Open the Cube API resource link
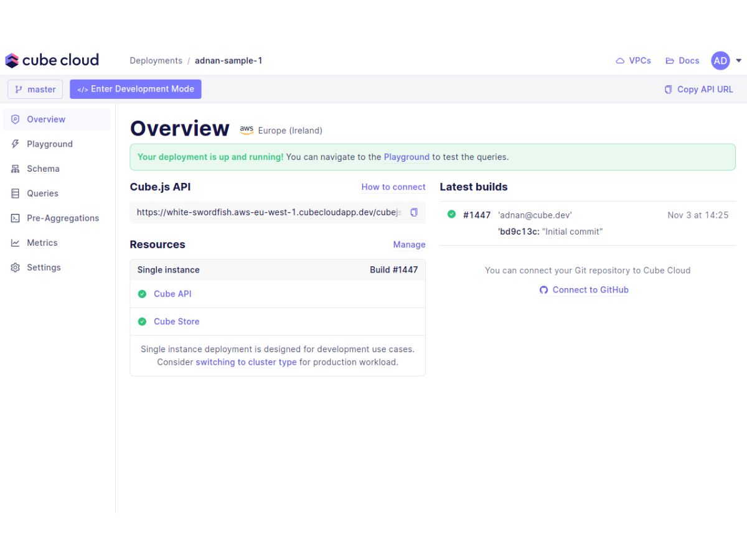The image size is (747, 560). (172, 294)
